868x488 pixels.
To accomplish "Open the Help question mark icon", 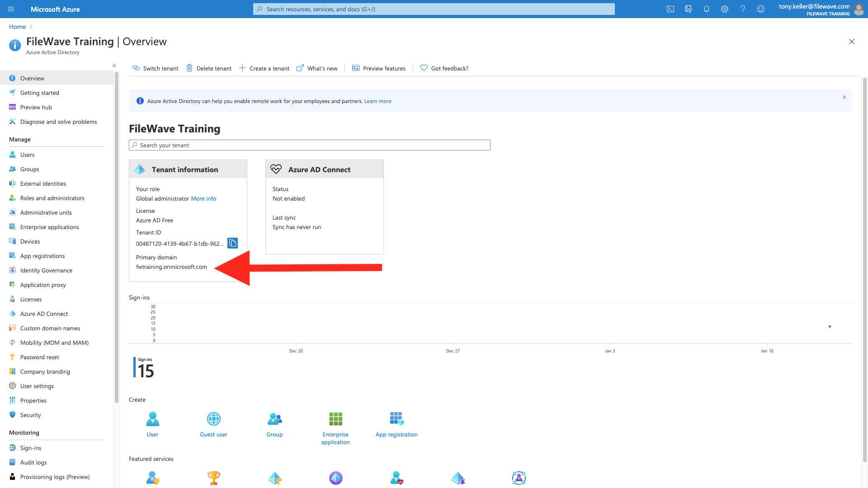I will (743, 9).
